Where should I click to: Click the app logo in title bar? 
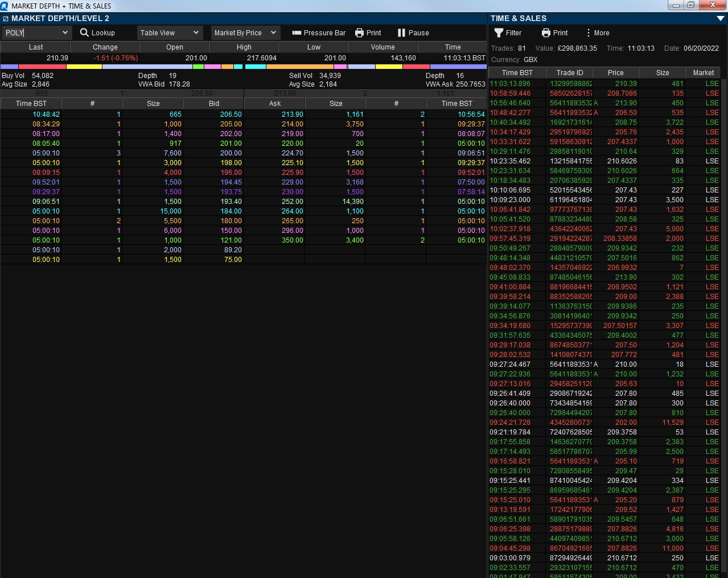coord(5,6)
